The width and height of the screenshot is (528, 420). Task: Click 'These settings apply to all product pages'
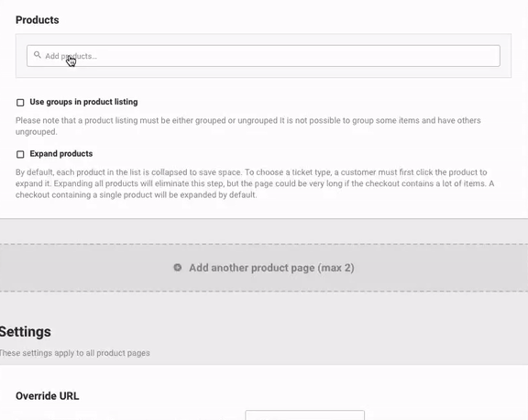tap(74, 353)
